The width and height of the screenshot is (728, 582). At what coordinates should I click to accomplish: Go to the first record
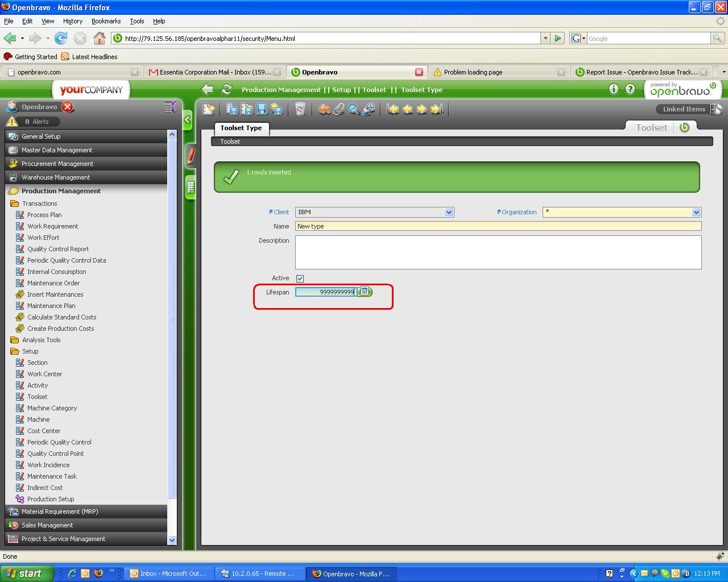pyautogui.click(x=393, y=109)
